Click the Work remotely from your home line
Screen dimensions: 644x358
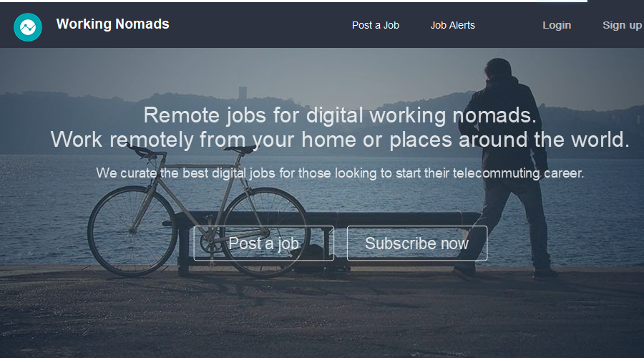click(x=340, y=140)
